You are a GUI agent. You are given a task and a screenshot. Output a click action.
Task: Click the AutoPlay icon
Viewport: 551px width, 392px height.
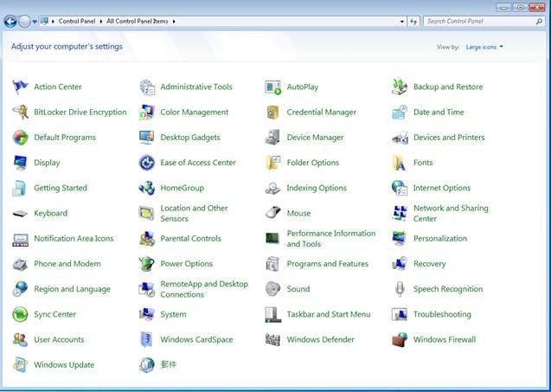tap(273, 87)
